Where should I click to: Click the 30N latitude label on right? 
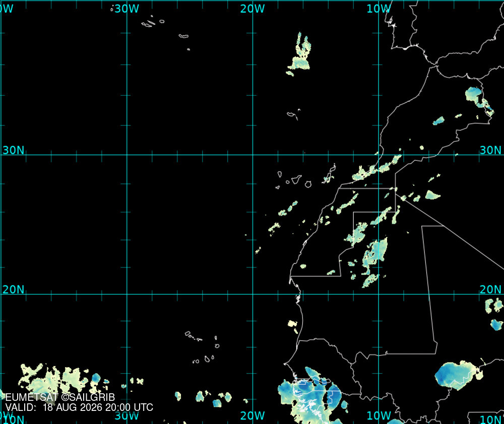490,150
